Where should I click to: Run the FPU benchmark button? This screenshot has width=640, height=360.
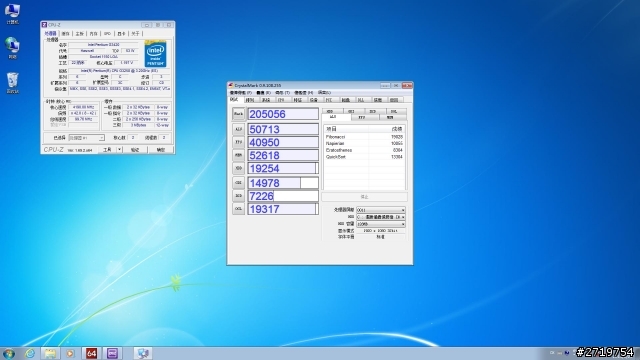(238, 142)
